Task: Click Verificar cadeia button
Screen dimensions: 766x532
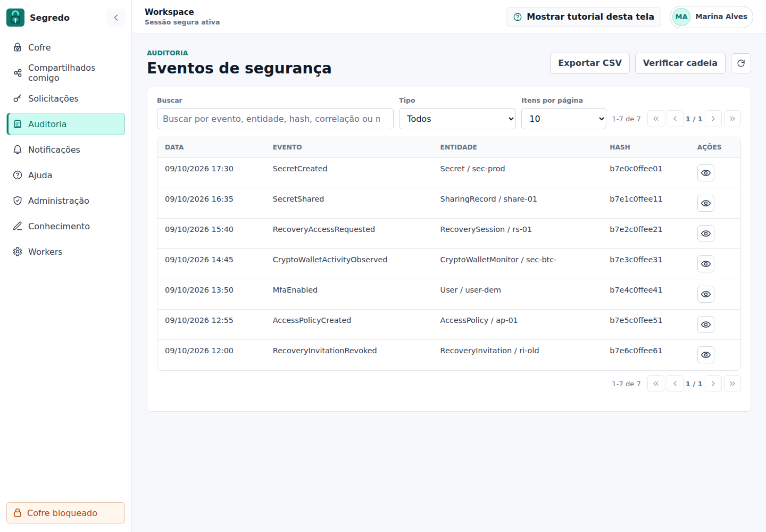Action: coord(680,63)
